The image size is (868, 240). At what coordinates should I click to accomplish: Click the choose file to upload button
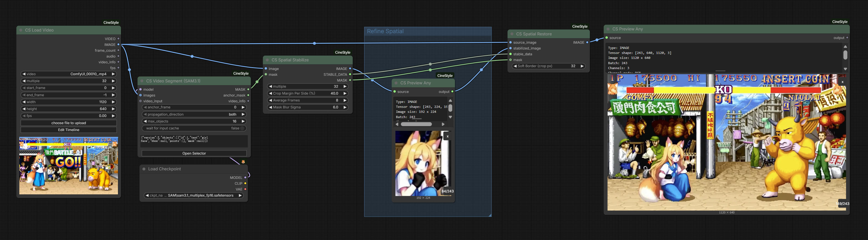point(69,123)
